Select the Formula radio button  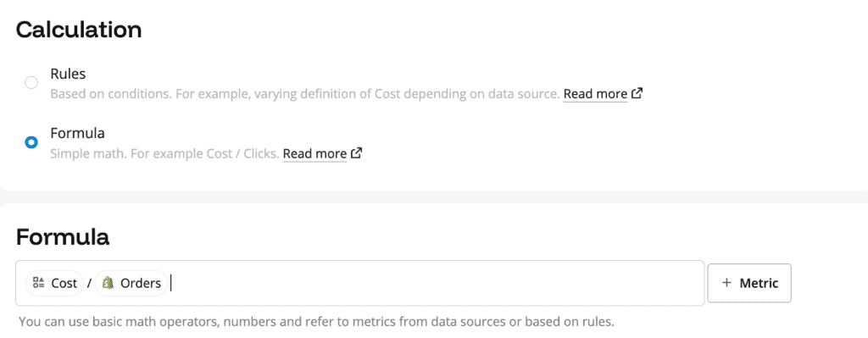tap(31, 142)
